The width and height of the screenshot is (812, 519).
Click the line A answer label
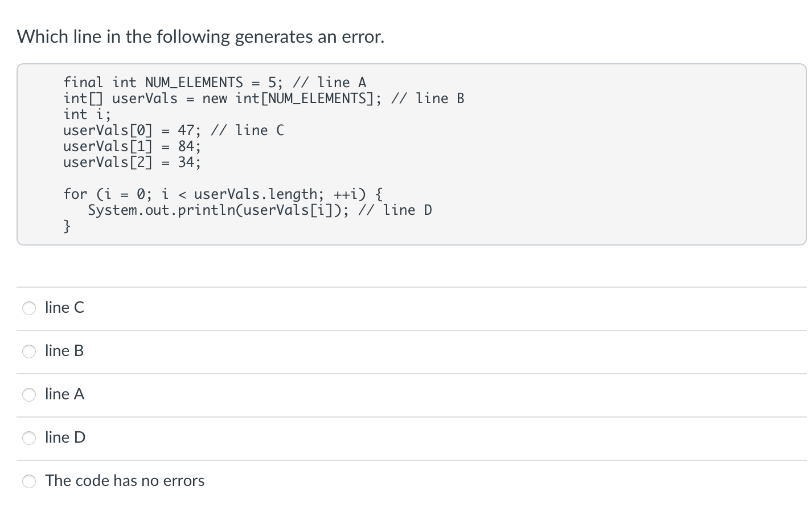(64, 394)
